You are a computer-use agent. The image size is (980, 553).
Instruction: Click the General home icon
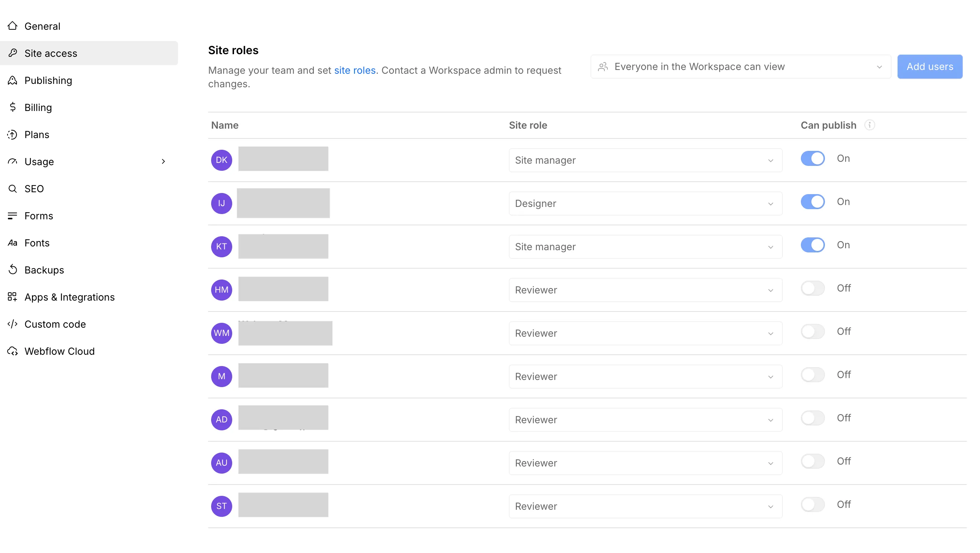point(12,26)
